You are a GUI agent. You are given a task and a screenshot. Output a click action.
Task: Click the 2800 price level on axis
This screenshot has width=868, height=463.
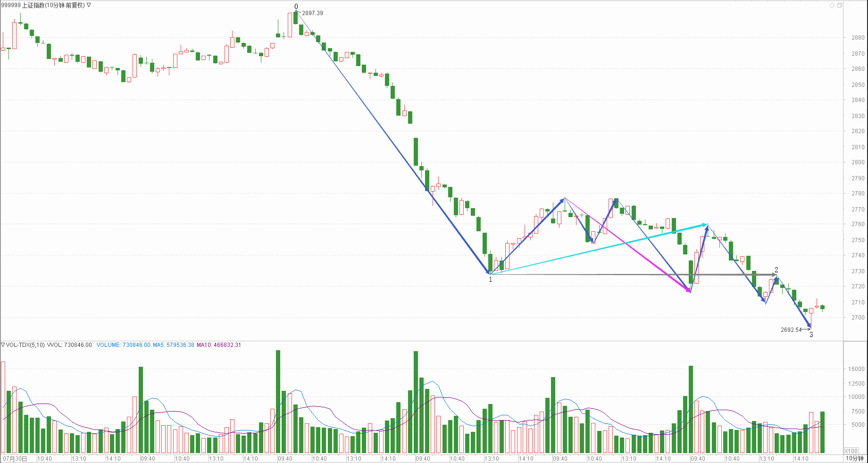858,162
